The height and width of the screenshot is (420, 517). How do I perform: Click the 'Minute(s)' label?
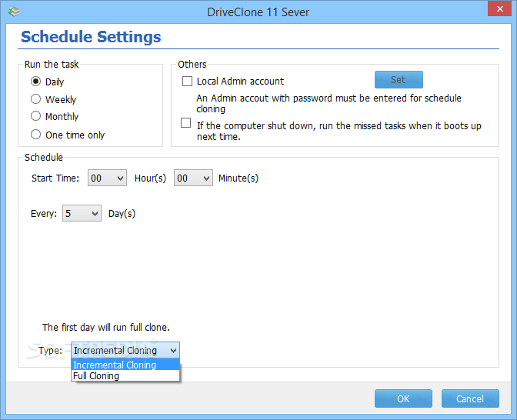tap(238, 178)
